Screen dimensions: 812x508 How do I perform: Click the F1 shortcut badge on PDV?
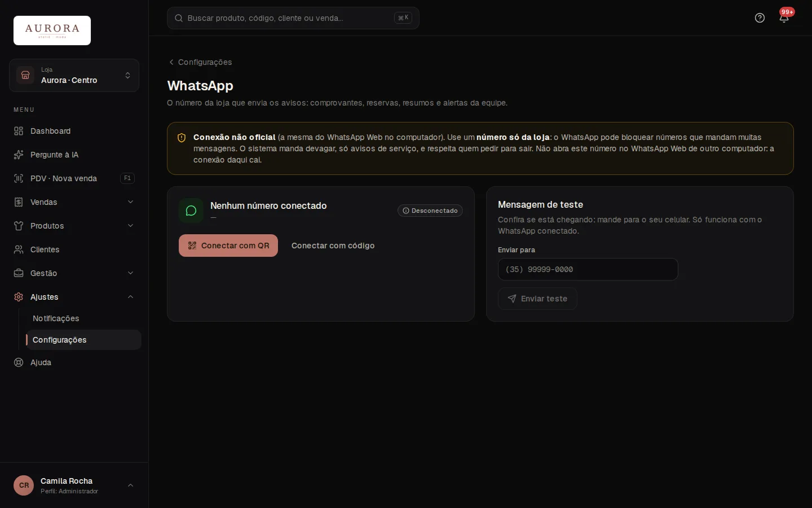(127, 178)
